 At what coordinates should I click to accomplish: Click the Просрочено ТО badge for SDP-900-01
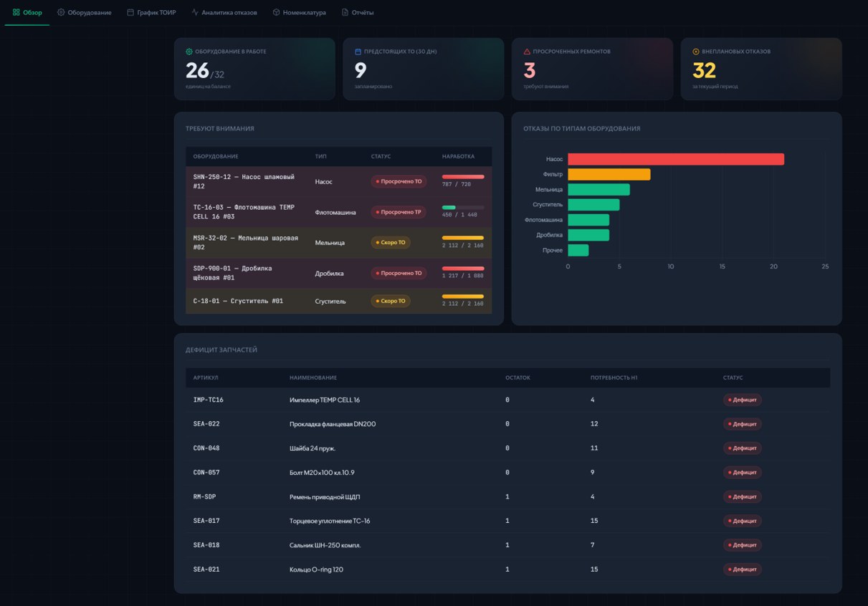coord(399,273)
